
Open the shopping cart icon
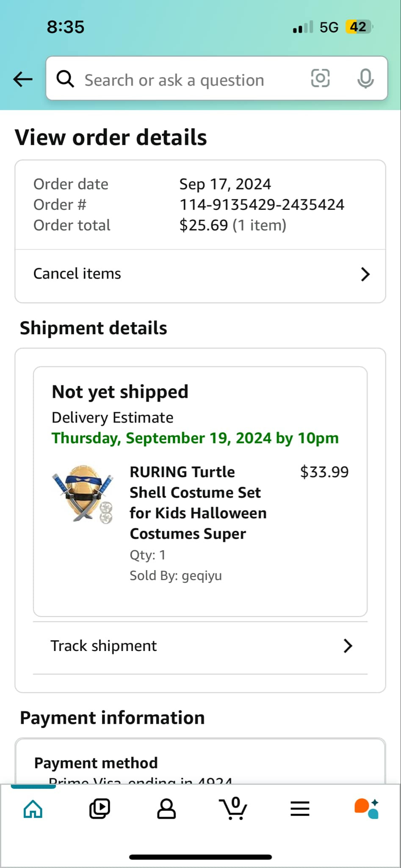233,808
